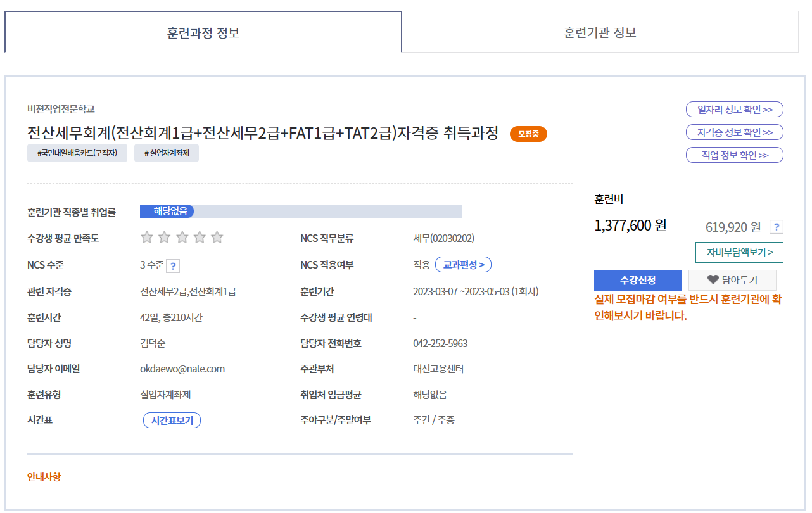Click the first satisfaction rating star
Screen dimensions: 812x513
[x=147, y=237]
